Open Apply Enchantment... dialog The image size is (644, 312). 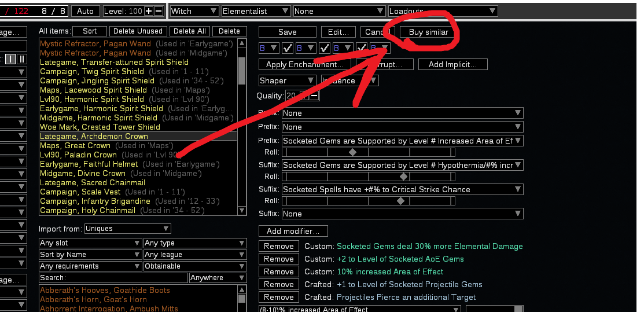305,64
